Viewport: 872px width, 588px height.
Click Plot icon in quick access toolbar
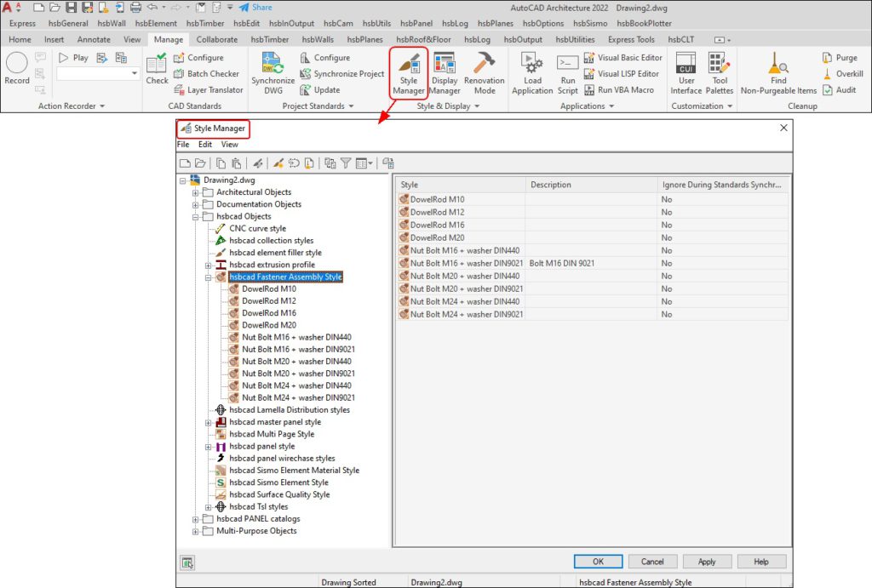(x=135, y=8)
